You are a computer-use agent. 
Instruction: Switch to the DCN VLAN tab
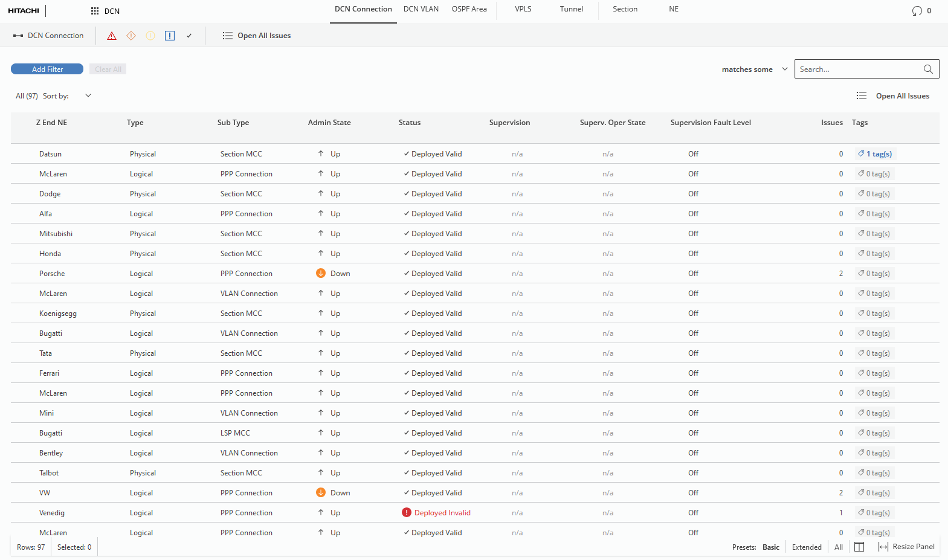pos(421,9)
